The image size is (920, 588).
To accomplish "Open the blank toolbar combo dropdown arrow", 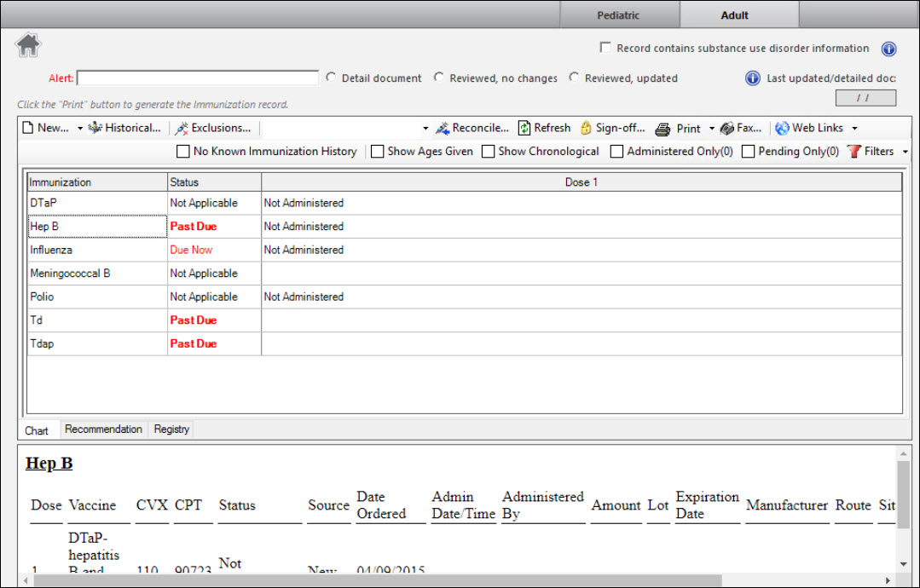I will (x=425, y=129).
